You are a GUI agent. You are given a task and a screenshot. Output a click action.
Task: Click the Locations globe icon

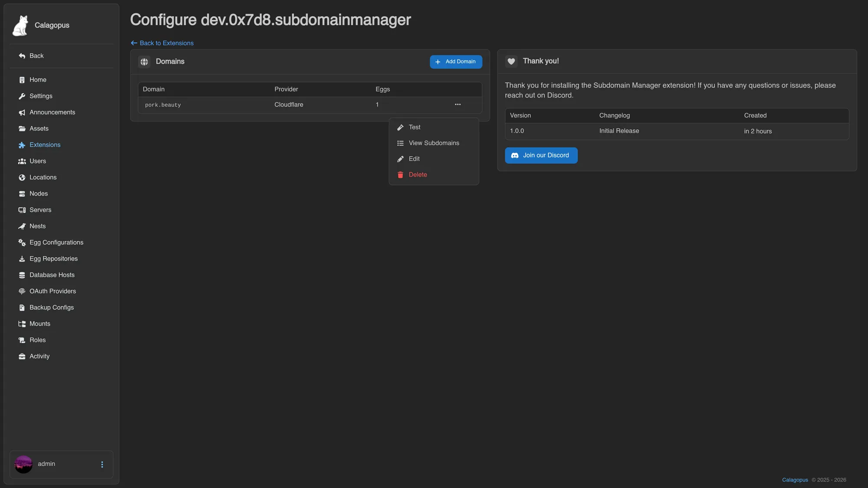click(22, 177)
